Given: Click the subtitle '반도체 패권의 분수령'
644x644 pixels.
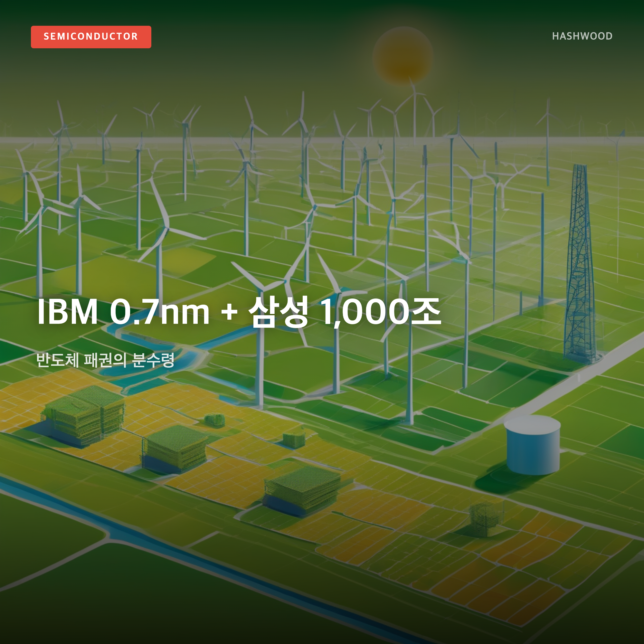Looking at the screenshot, I should [x=105, y=360].
